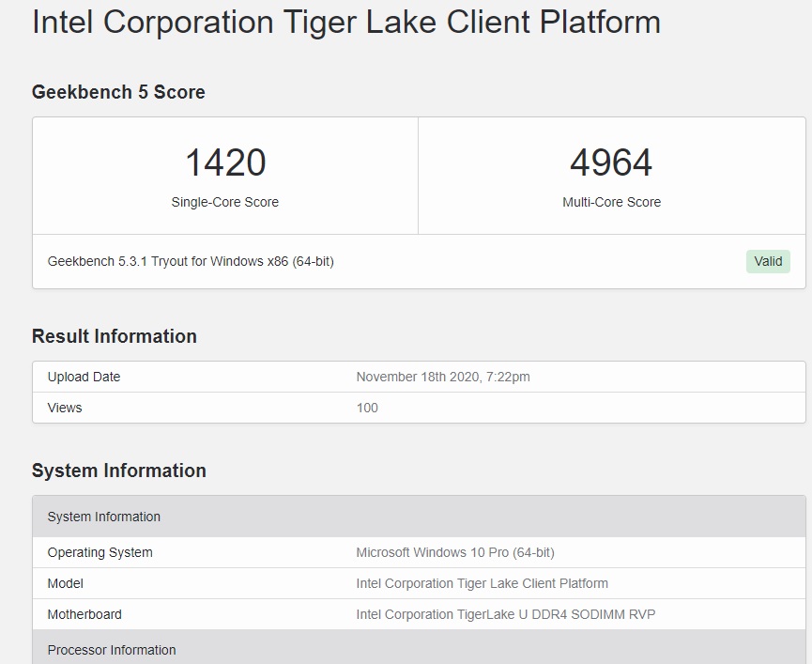This screenshot has width=812, height=664.
Task: Select the Model row label
Action: [x=66, y=583]
